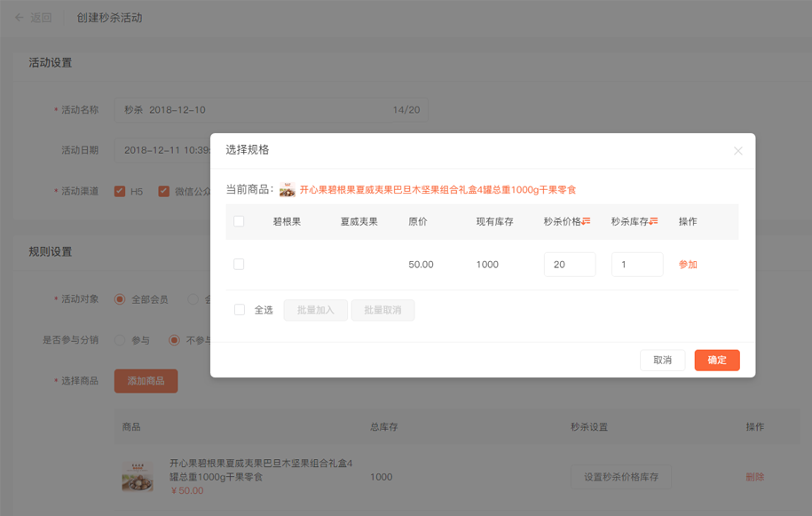The height and width of the screenshot is (516, 812).
Task: Check the row checkbox for 50.00 spec
Action: click(239, 265)
